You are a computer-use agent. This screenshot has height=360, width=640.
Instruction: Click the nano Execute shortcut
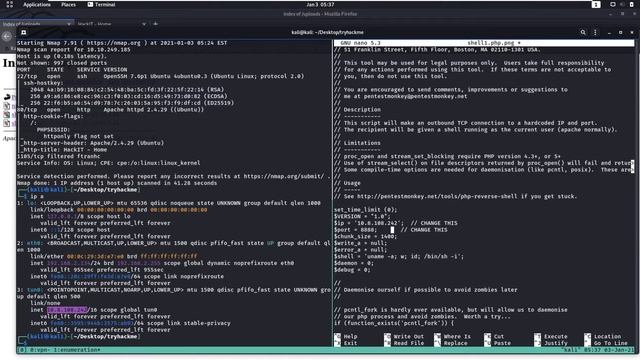click(551, 337)
